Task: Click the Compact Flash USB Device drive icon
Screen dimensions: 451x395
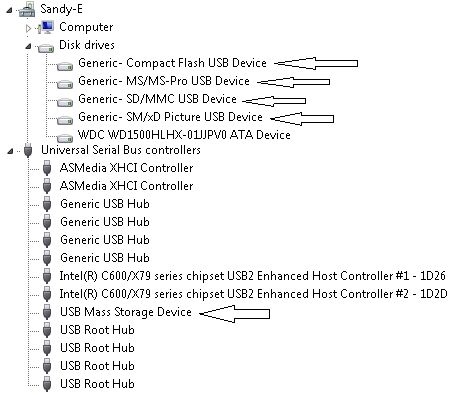Action: click(65, 66)
